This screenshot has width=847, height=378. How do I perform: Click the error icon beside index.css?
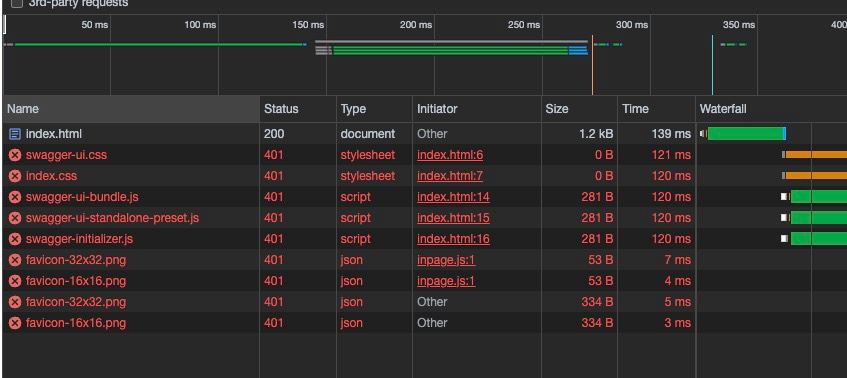(15, 176)
